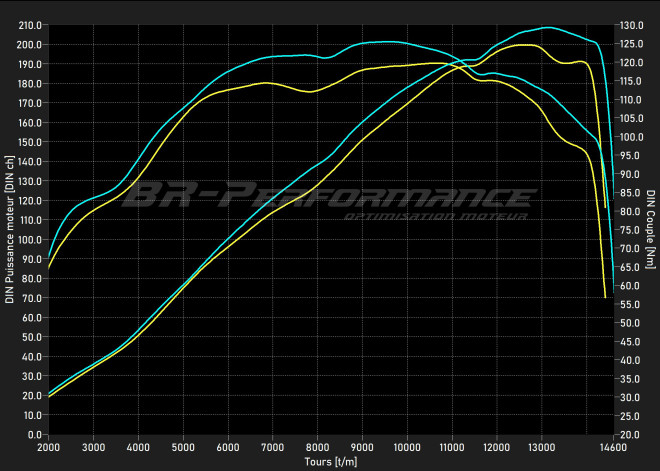Click the 'Tours [t/m]' x-axis title
This screenshot has width=660, height=471.
[x=330, y=462]
